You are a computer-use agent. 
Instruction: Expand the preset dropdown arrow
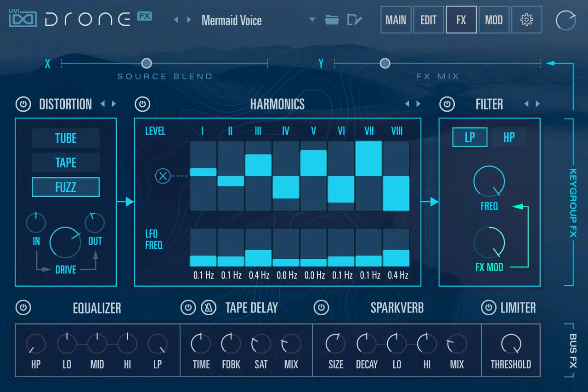(x=312, y=20)
